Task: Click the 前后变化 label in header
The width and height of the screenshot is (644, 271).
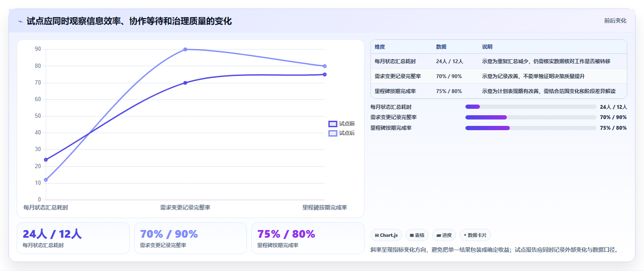Action: click(x=615, y=20)
